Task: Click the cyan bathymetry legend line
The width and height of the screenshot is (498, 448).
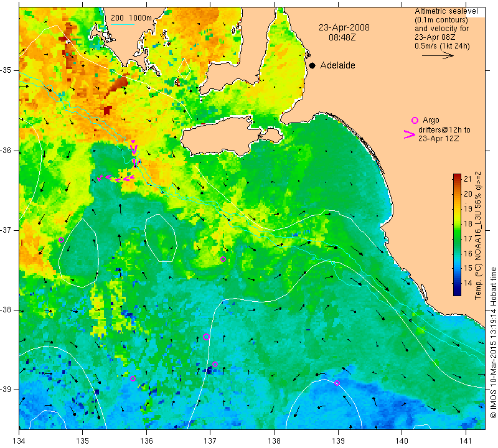Action: 123,24
